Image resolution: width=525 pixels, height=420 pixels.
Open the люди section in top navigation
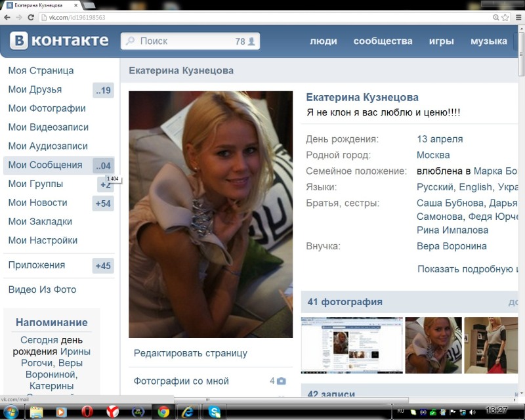323,41
